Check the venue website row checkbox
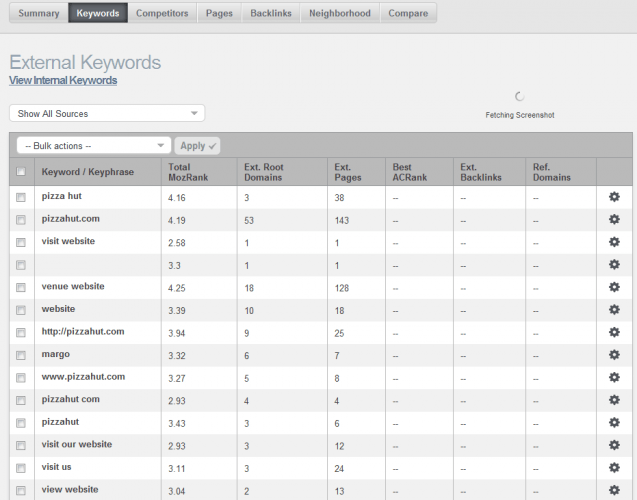This screenshot has width=637, height=500. (21, 288)
